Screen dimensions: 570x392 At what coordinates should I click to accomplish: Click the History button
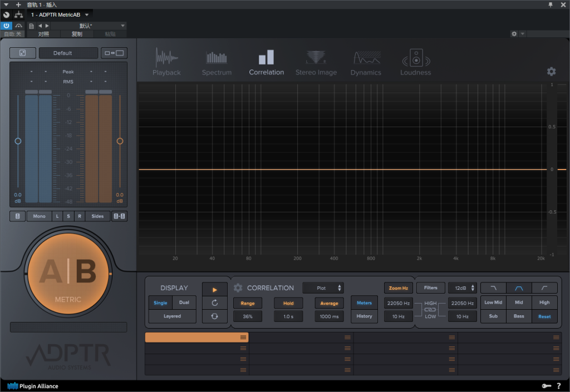[364, 316]
